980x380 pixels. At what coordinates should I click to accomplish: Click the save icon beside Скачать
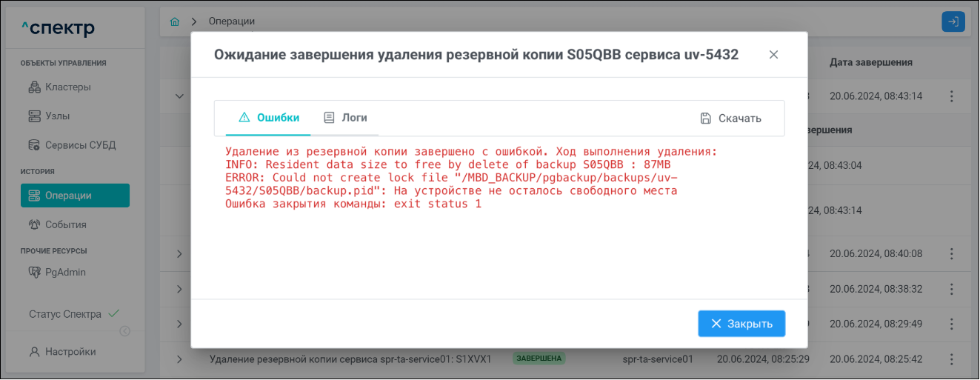[x=706, y=119]
